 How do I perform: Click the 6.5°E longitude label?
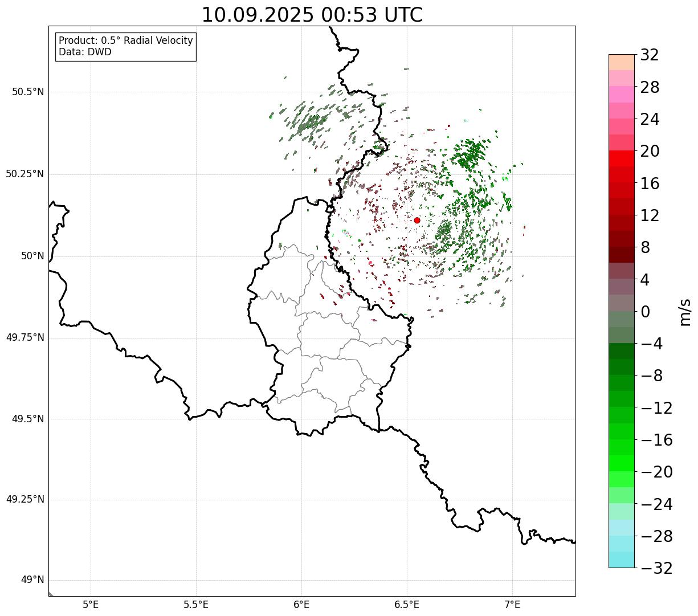(x=407, y=605)
